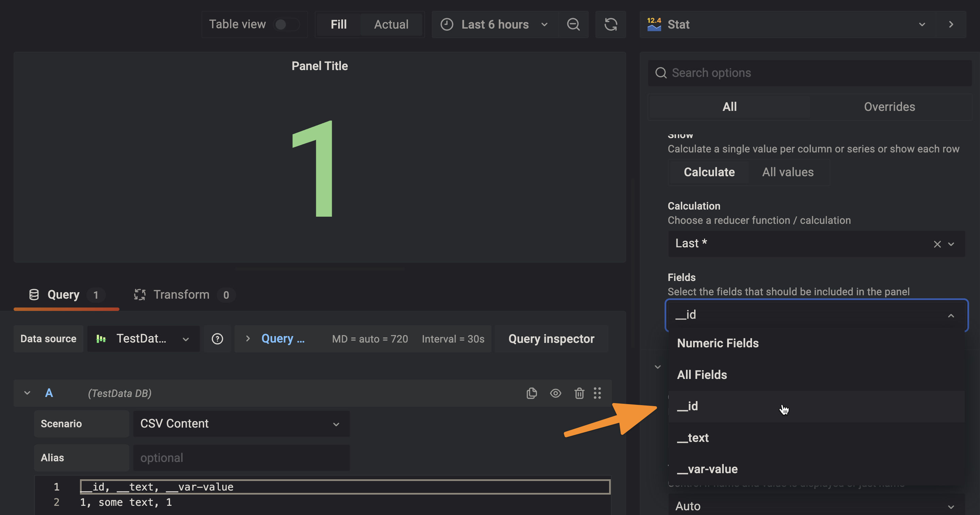Open the Query inspector
The width and height of the screenshot is (980, 515).
[x=551, y=338]
